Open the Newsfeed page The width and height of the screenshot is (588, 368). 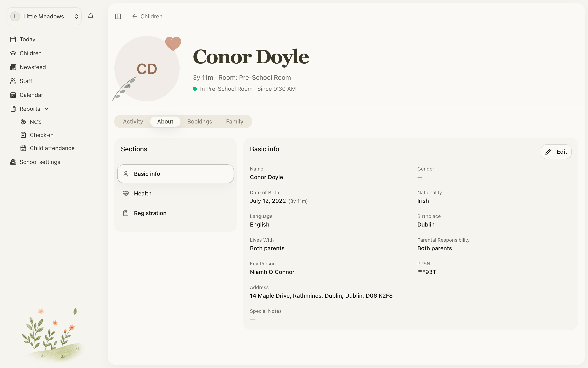[x=33, y=67]
